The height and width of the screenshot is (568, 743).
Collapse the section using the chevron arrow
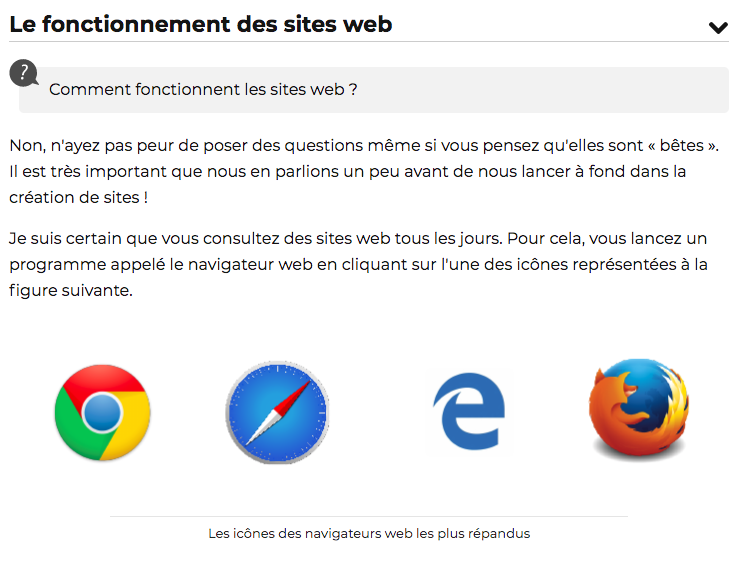pyautogui.click(x=718, y=27)
